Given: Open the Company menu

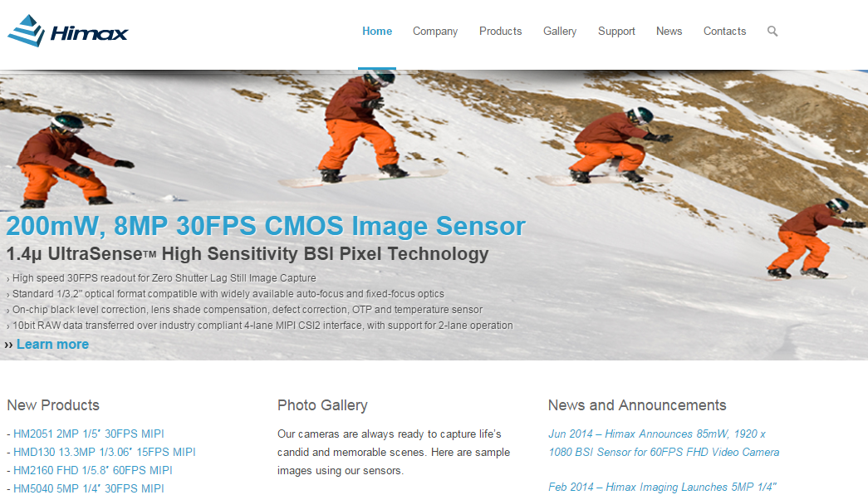Looking at the screenshot, I should pyautogui.click(x=435, y=32).
